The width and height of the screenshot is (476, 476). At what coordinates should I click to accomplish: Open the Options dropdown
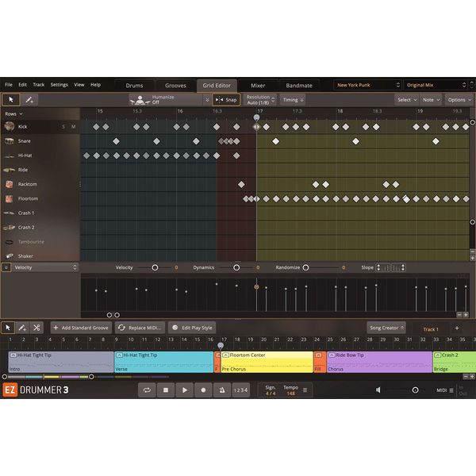pos(459,100)
